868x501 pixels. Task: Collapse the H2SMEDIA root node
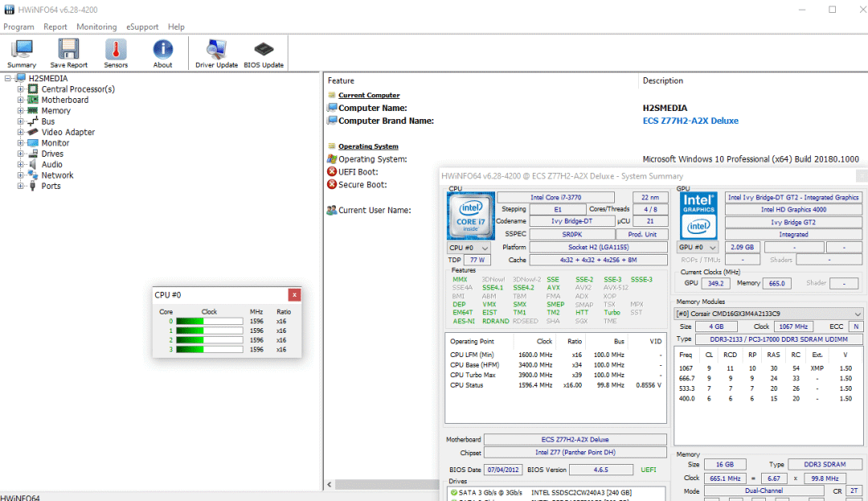click(8, 79)
